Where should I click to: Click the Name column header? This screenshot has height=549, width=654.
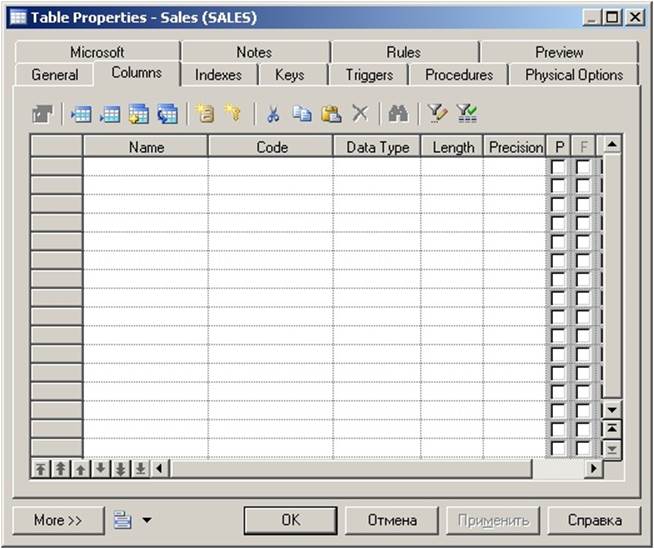146,147
